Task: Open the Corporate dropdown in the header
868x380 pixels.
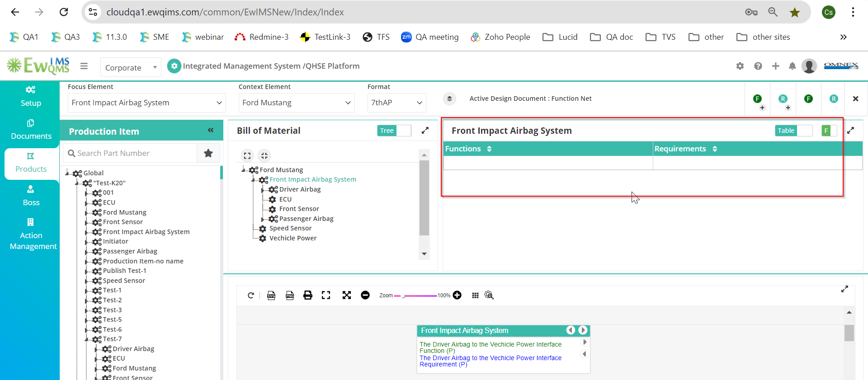Action: tap(131, 67)
